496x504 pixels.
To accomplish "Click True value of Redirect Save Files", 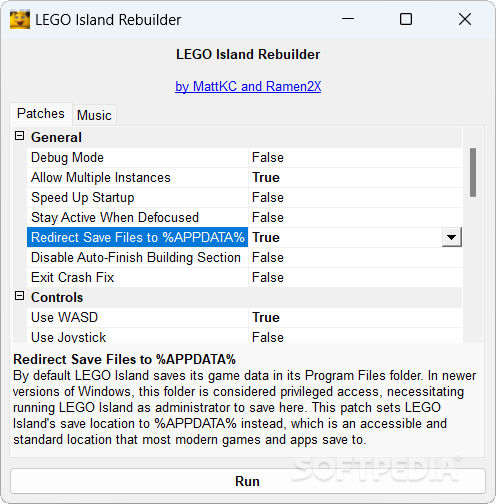I will click(x=345, y=237).
